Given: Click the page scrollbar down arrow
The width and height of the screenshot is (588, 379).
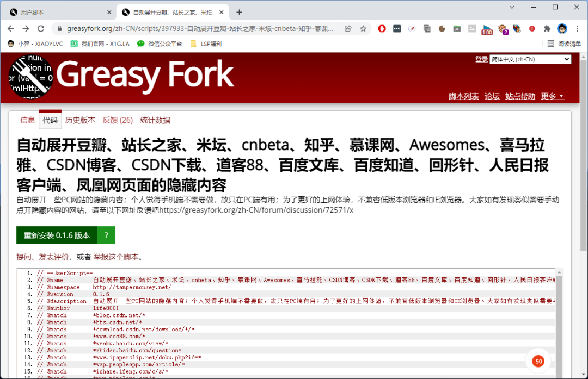Looking at the screenshot, I should pyautogui.click(x=583, y=374).
